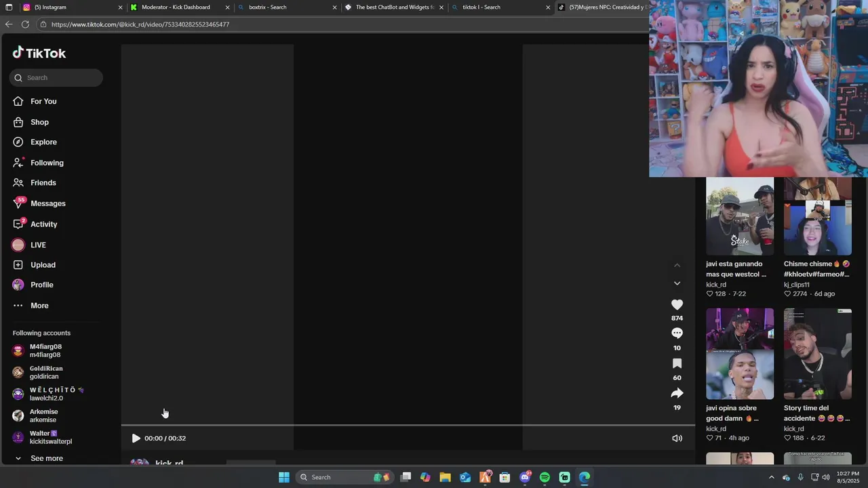Screen dimensions: 868x488
Task: Play the video
Action: point(136,439)
